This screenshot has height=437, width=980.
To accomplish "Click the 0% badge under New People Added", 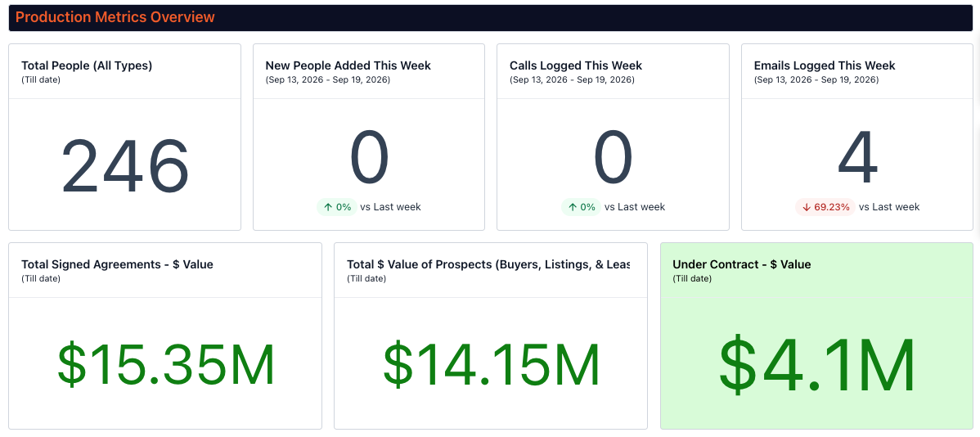I will [x=338, y=207].
